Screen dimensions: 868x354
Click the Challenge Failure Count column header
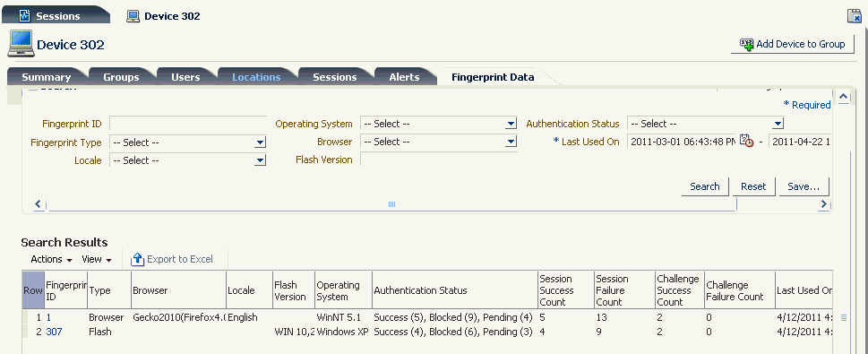(739, 290)
